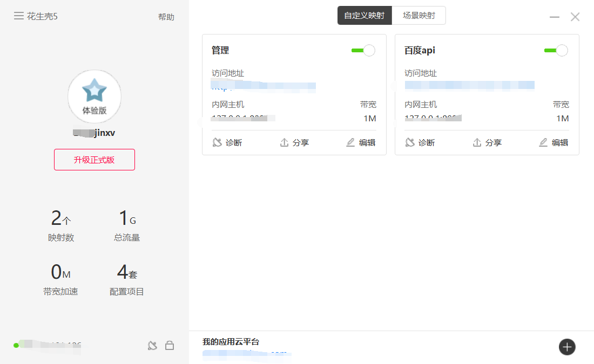The width and height of the screenshot is (594, 364).
Task: Minimize the 花生壳 window
Action: [x=555, y=17]
